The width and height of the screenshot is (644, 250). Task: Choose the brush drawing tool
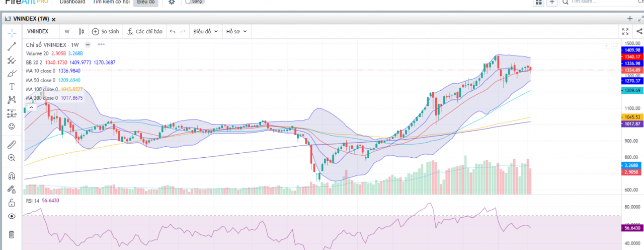pyautogui.click(x=12, y=74)
